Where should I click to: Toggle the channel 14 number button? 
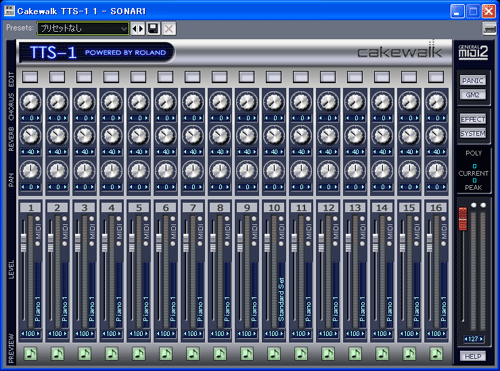tap(382, 208)
